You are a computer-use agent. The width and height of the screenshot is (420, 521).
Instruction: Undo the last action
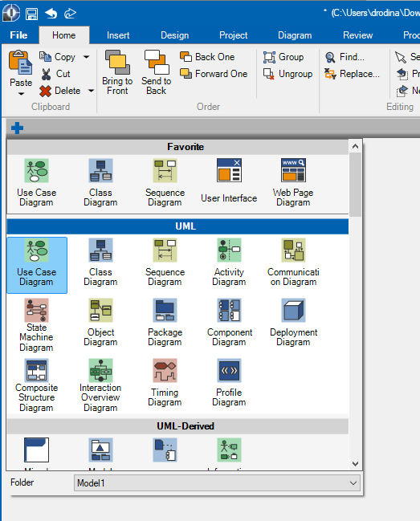click(x=51, y=14)
